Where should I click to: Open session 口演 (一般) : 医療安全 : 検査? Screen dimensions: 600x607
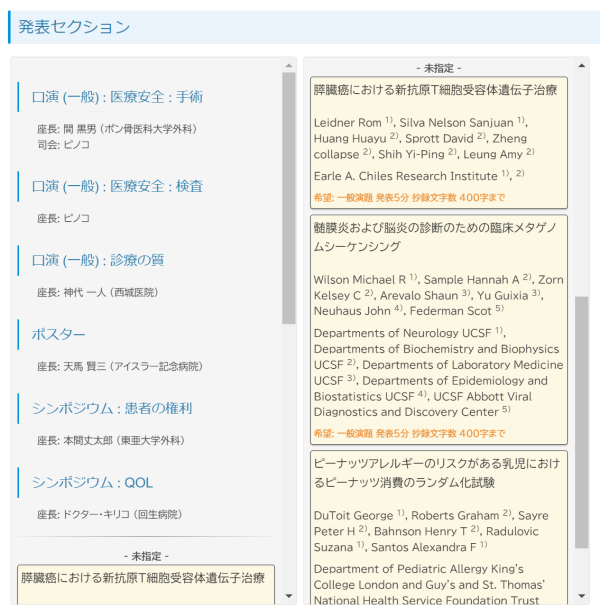point(117,186)
